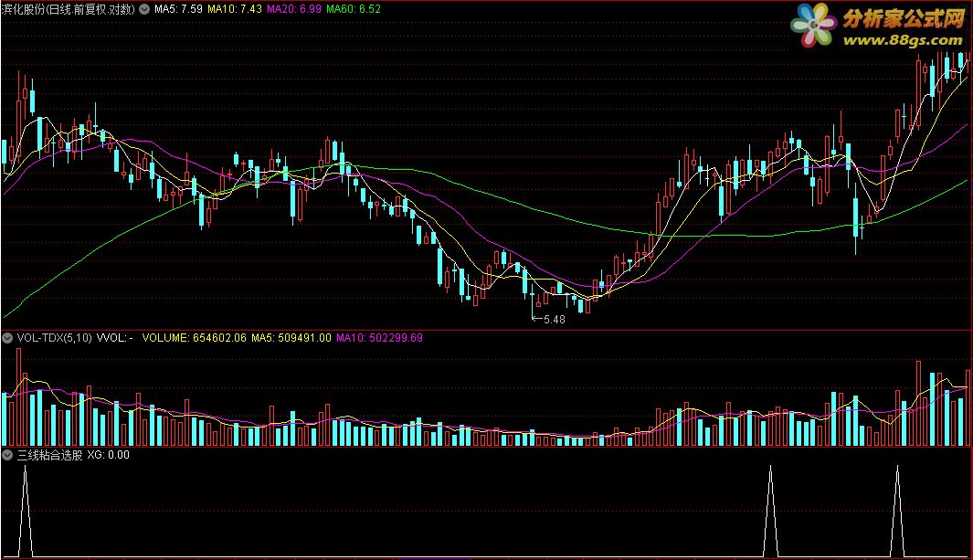This screenshot has width=973, height=560.
Task: Open the www.88gs.com website link
Action: pos(903,40)
